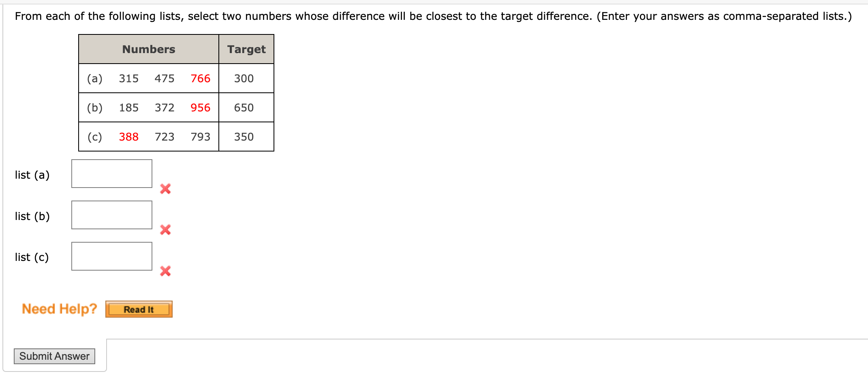Screen dimensions: 868x380
Task: Click the red X beside list (b)
Action: (x=165, y=230)
